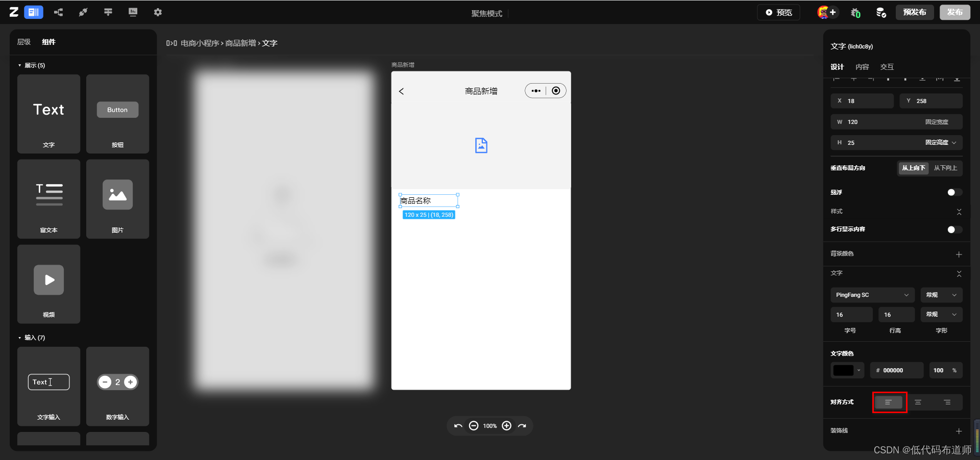Viewport: 980px width, 460px height.
Task: Click the Z logo icon
Action: point(14,12)
